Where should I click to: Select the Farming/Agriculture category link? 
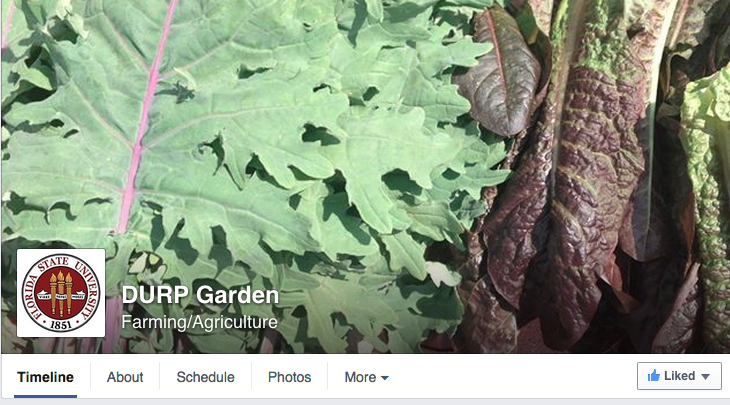(199, 322)
